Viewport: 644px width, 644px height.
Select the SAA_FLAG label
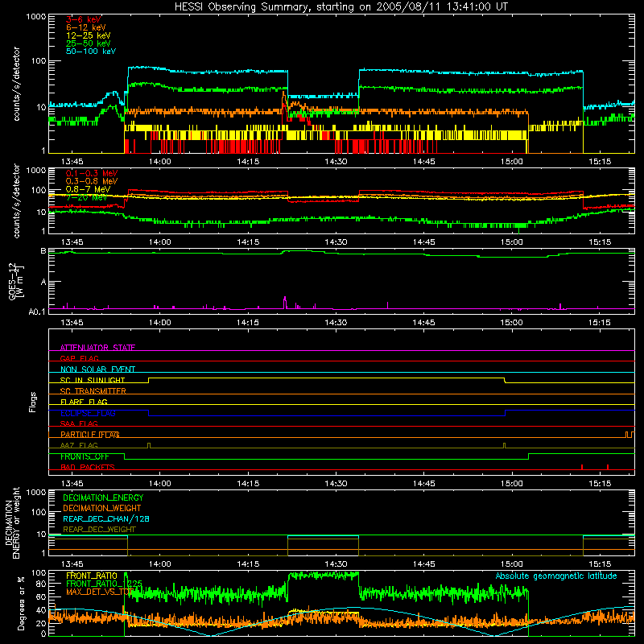pyautogui.click(x=79, y=424)
